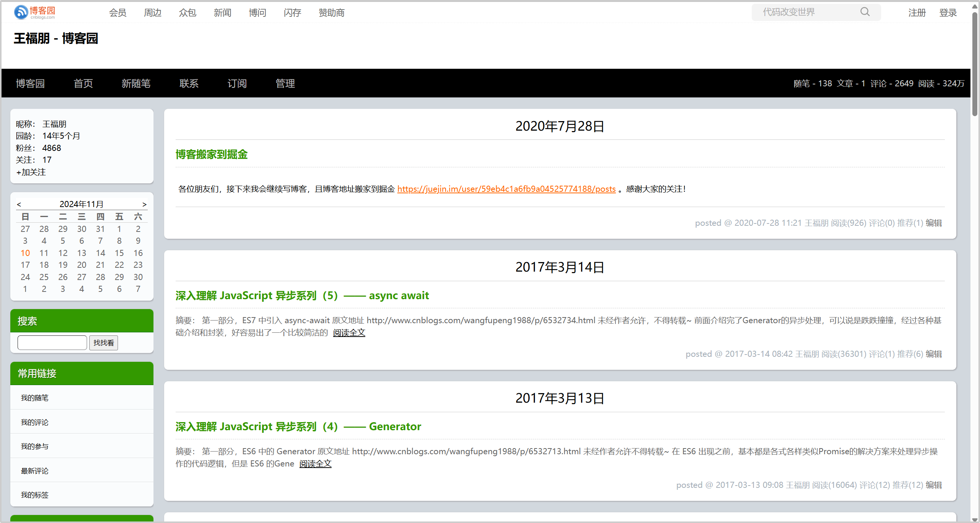The height and width of the screenshot is (523, 980).
Task: Open the 会员 top menu item
Action: [118, 13]
